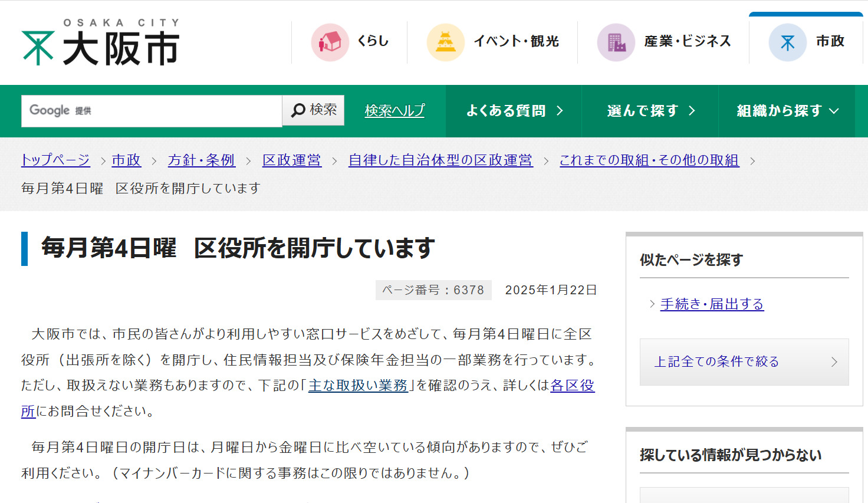Screen dimensions: 868x503
Task: Click the arrow beside よくある質問
Action: point(560,111)
